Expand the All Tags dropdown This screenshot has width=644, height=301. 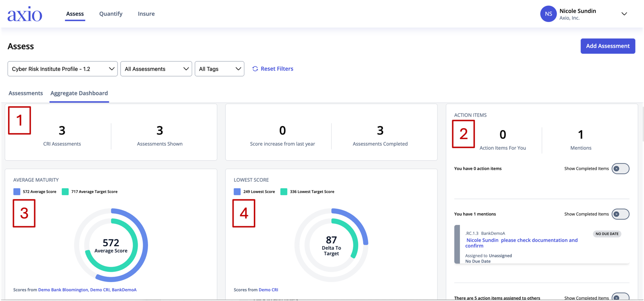click(x=220, y=69)
